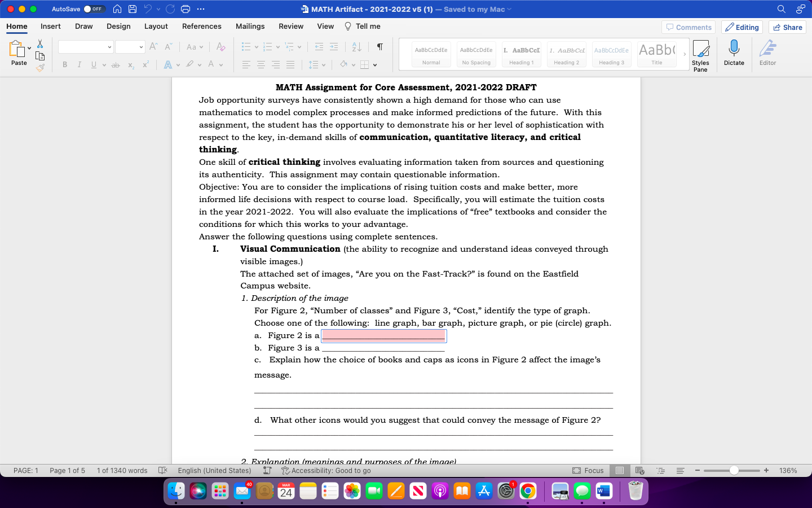Open the Editor tool
812x508 pixels.
click(767, 51)
